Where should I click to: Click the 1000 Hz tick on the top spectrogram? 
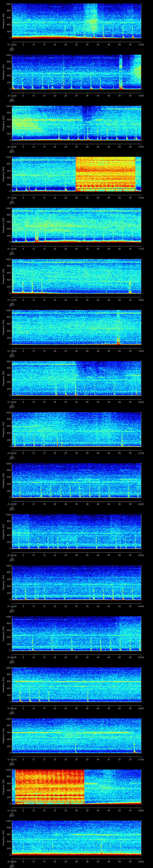click(x=8, y=4)
